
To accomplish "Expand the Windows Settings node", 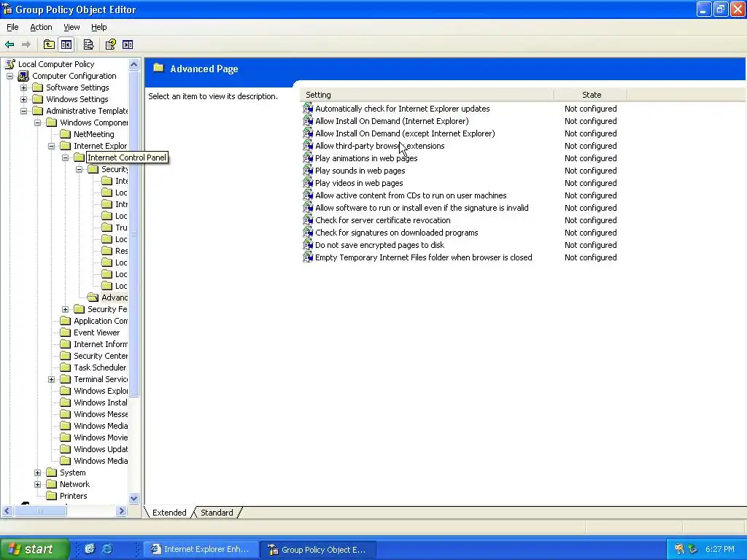I will pyautogui.click(x=23, y=99).
